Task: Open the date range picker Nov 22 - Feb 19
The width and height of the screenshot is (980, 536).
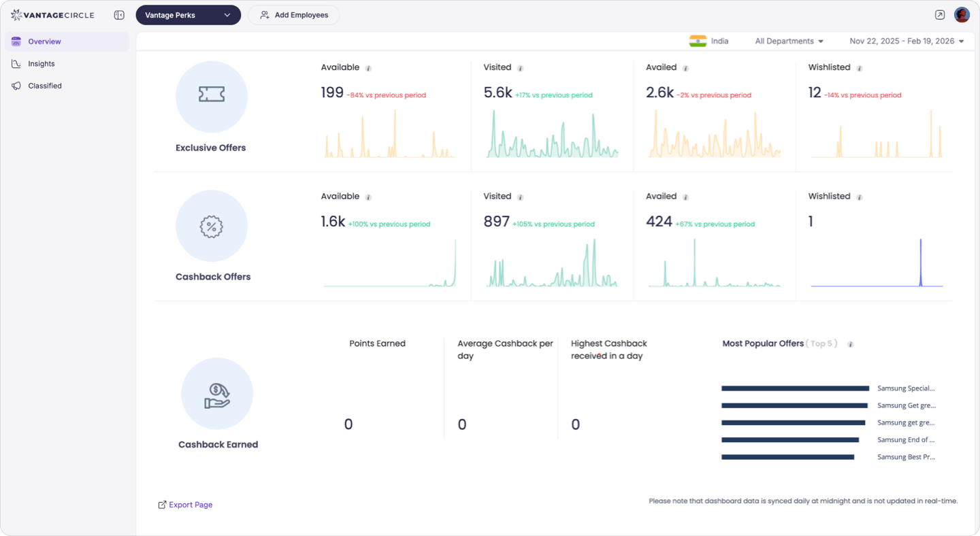Action: tap(905, 41)
